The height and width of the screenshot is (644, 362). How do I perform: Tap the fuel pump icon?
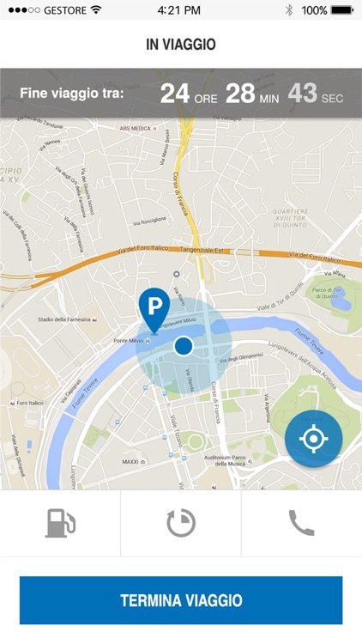click(x=60, y=523)
